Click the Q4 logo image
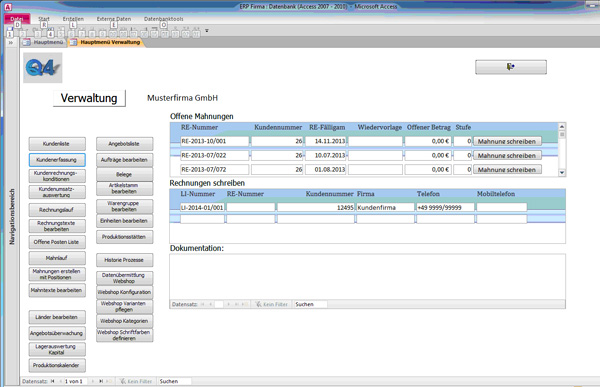Image resolution: width=600 pixels, height=387 pixels. pyautogui.click(x=42, y=68)
